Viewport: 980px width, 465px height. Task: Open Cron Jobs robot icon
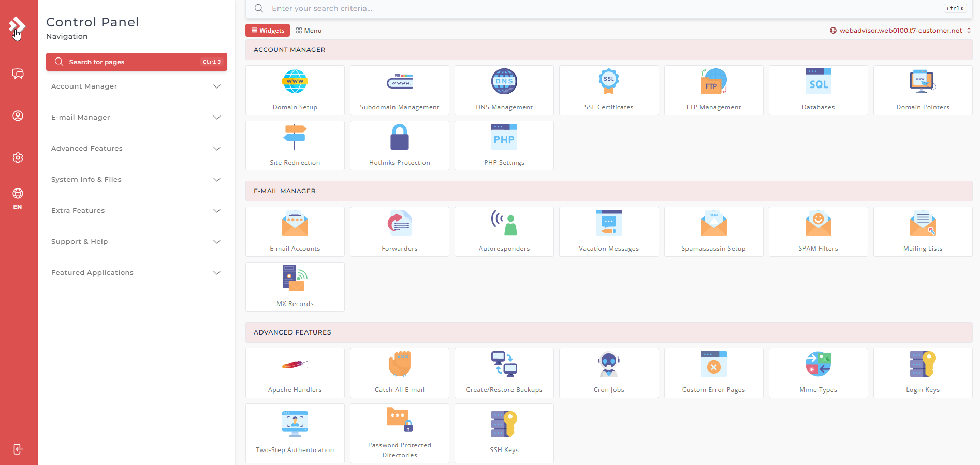click(608, 365)
